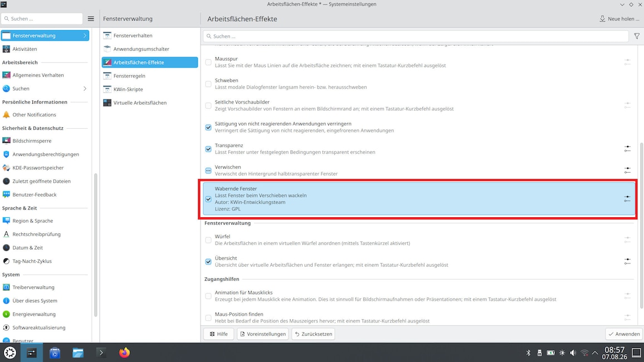
Task: Expand the Fensterverwaltung chevron in sidebar
Action: click(85, 36)
